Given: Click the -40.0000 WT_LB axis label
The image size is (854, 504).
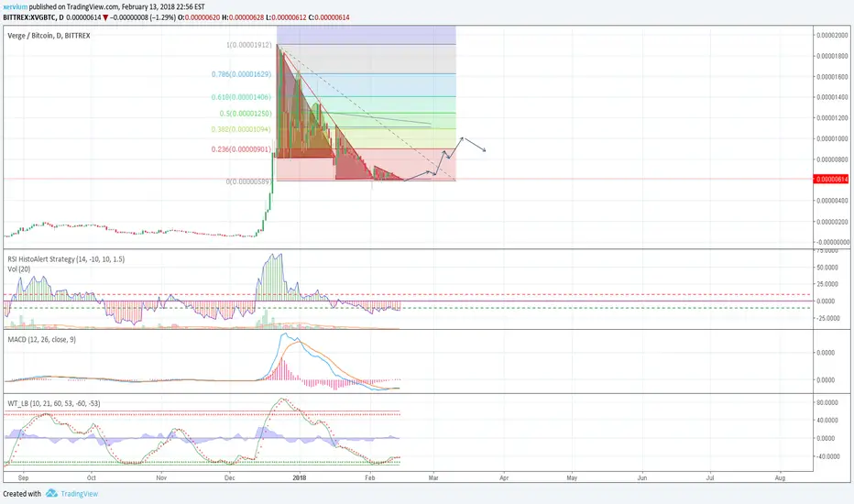Looking at the screenshot, I should point(827,456).
